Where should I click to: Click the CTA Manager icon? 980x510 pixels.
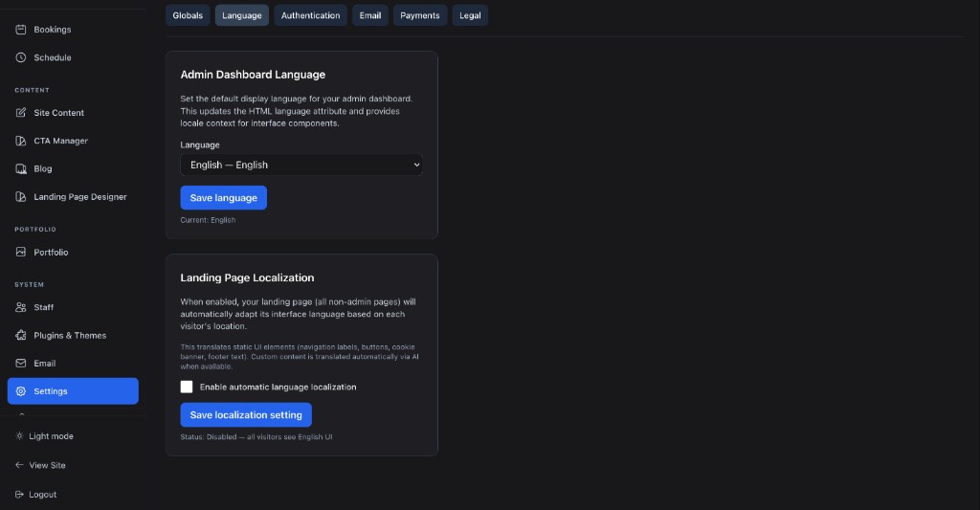coord(21,141)
